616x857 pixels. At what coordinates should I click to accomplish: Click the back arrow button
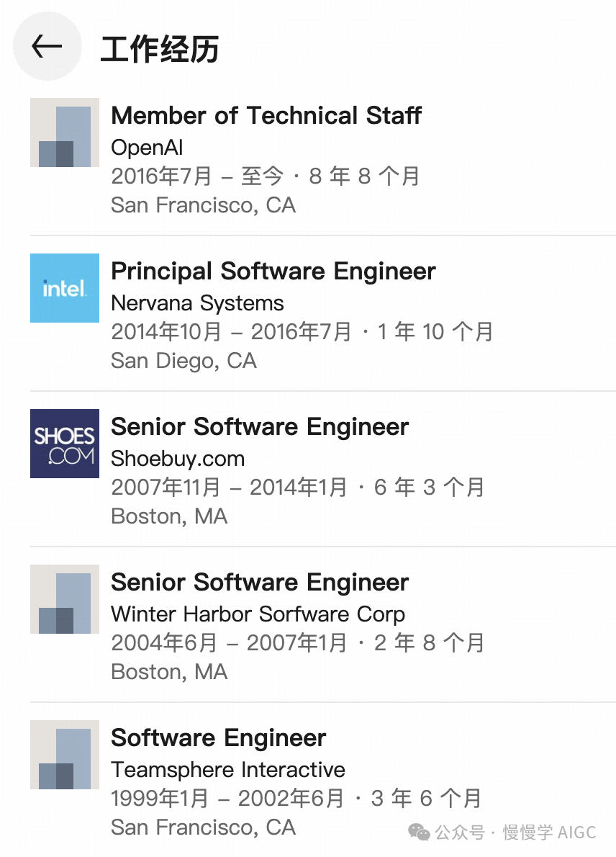pos(47,47)
